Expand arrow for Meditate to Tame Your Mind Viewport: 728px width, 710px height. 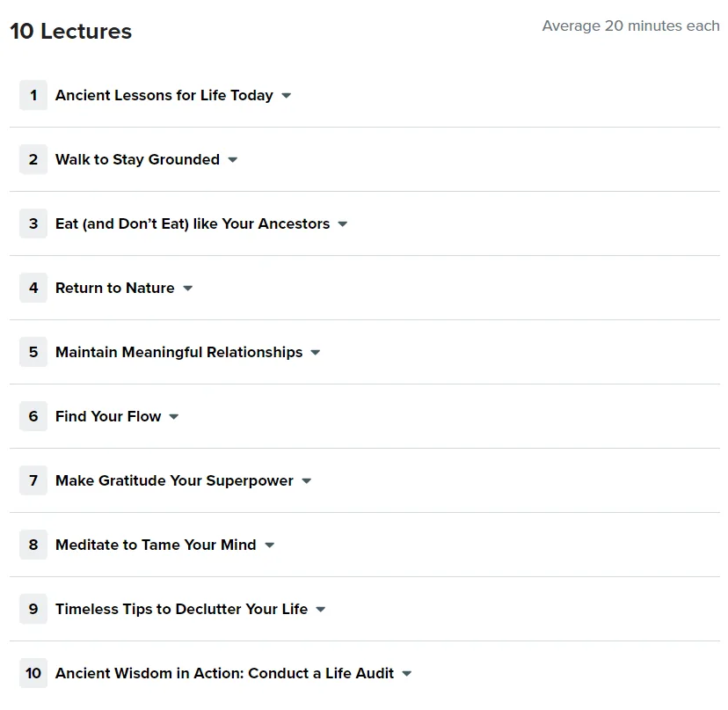click(x=269, y=545)
